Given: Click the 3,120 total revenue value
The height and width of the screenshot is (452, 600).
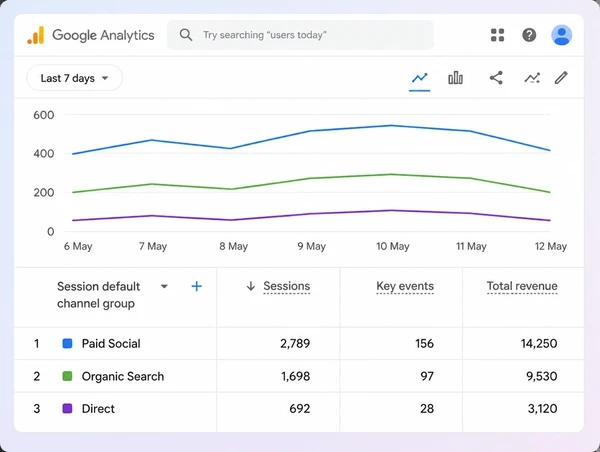Looking at the screenshot, I should pos(543,408).
